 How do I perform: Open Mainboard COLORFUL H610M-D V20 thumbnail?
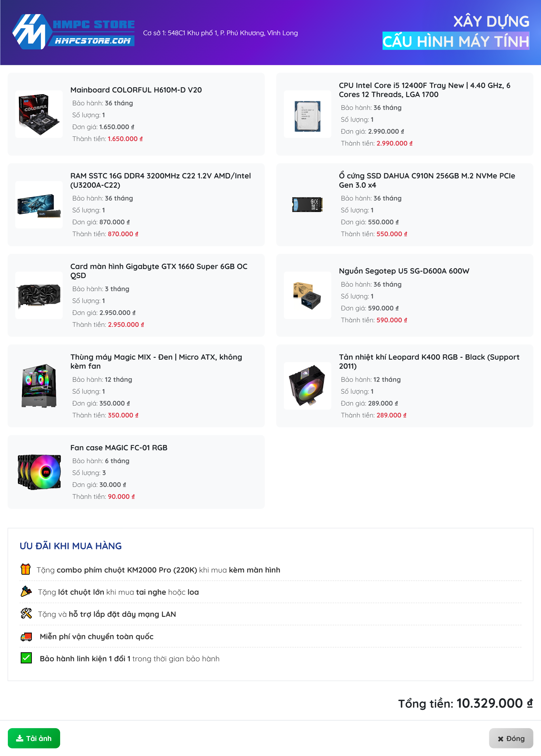39,114
